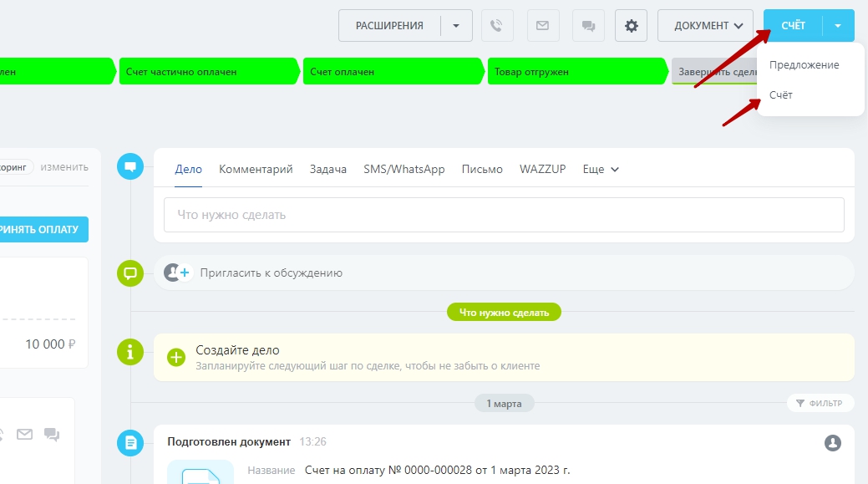Click the green info icon on the timeline
Viewport: 868px width, 484px height.
(129, 352)
